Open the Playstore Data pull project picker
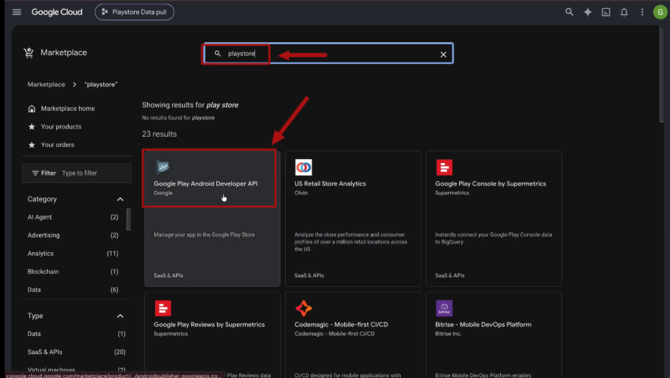 coord(134,12)
